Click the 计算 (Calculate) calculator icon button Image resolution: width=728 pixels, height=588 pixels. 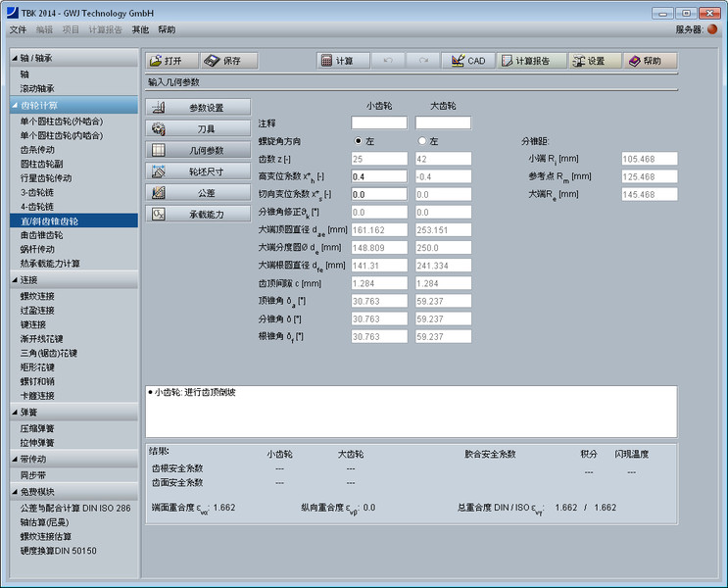click(x=337, y=61)
